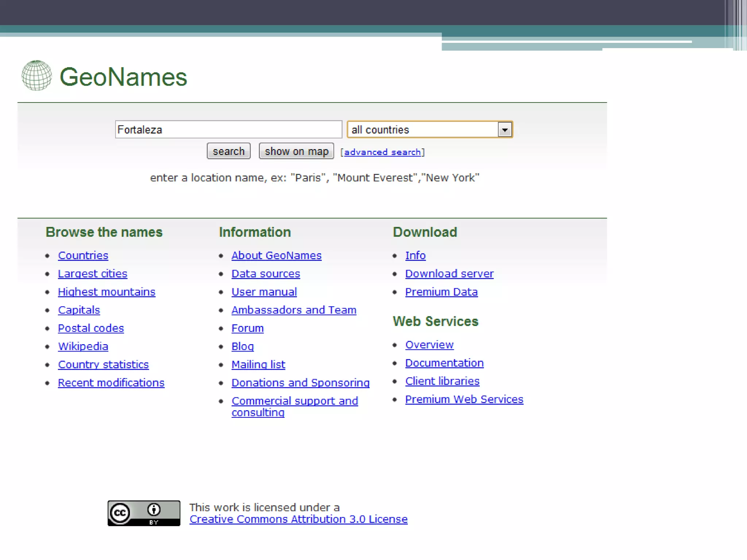The width and height of the screenshot is (747, 560).
Task: Open the Forum link
Action: 248,328
